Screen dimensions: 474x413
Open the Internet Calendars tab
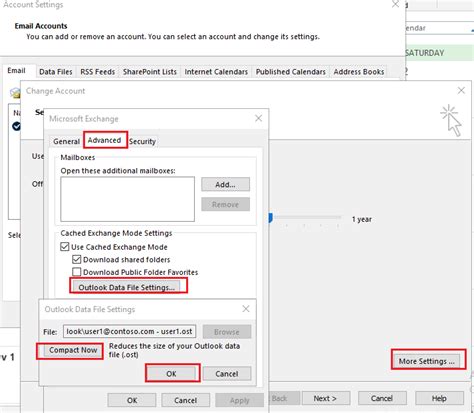tap(216, 72)
